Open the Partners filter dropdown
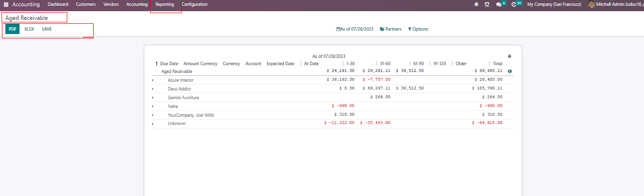The image size is (644, 196). [390, 29]
